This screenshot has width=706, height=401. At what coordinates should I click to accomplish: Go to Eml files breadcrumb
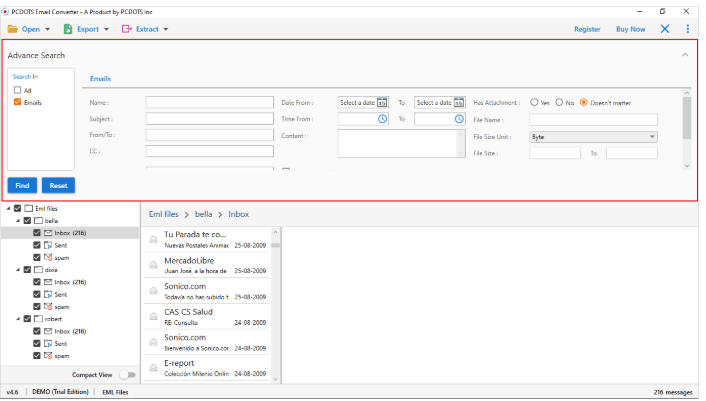click(x=163, y=214)
